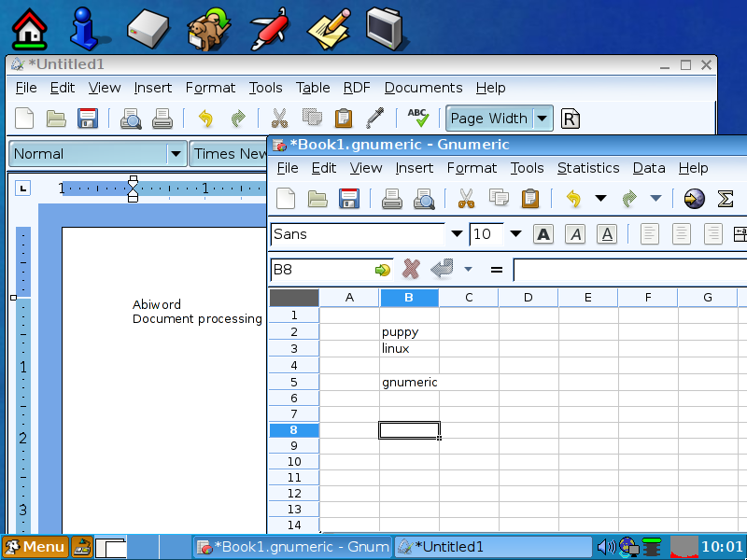Paste into Gnumeric sheet
Image resolution: width=747 pixels, height=560 pixels.
point(530,198)
